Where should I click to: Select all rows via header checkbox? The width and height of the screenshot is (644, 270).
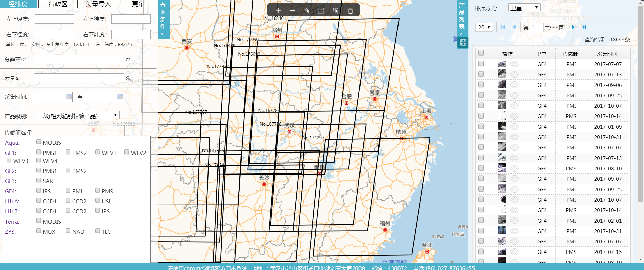pos(481,53)
